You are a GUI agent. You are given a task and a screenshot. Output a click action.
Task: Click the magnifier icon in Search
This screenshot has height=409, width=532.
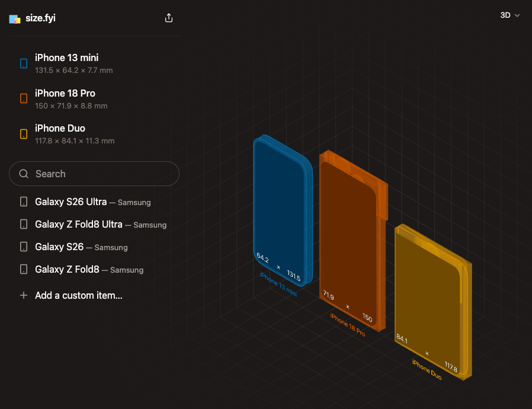click(24, 174)
